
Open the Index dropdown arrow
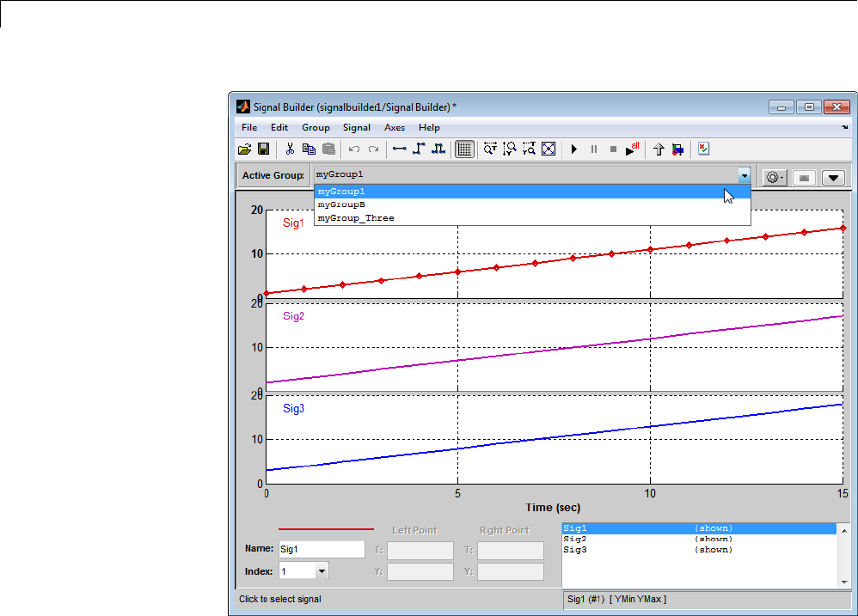click(x=322, y=570)
